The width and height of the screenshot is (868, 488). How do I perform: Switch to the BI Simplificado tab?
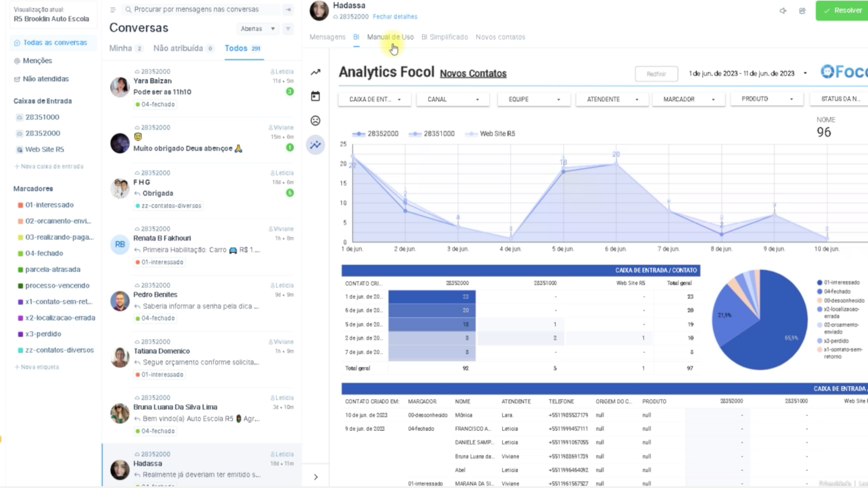(x=444, y=37)
